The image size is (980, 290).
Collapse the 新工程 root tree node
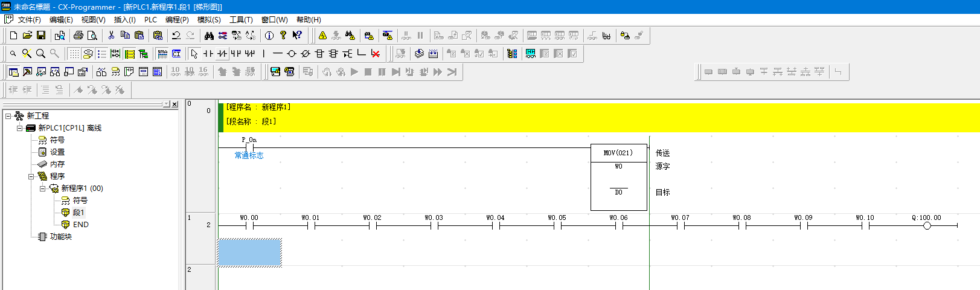pyautogui.click(x=8, y=116)
